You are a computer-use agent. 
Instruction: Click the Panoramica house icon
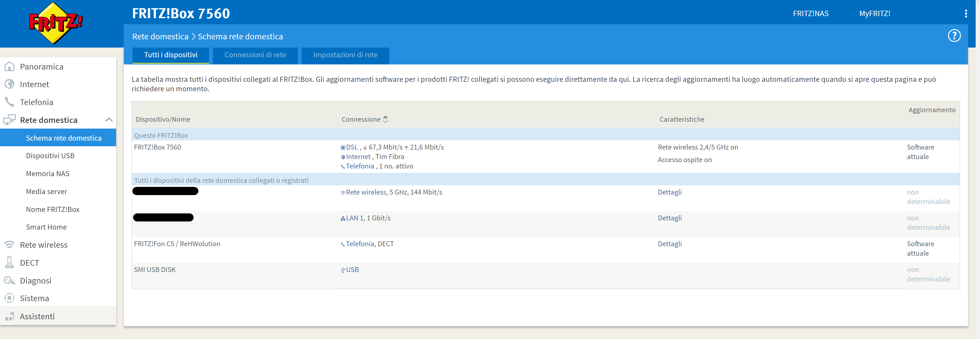9,67
